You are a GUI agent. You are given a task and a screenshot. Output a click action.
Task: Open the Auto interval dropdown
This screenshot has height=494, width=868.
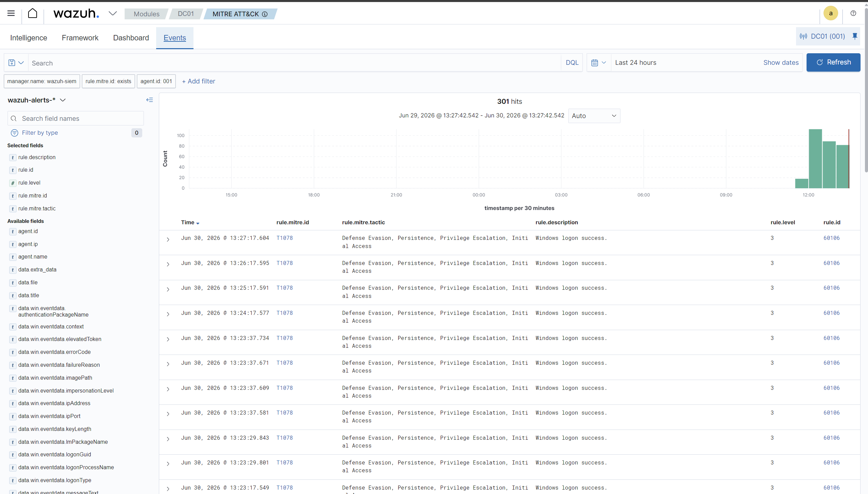[x=594, y=116]
